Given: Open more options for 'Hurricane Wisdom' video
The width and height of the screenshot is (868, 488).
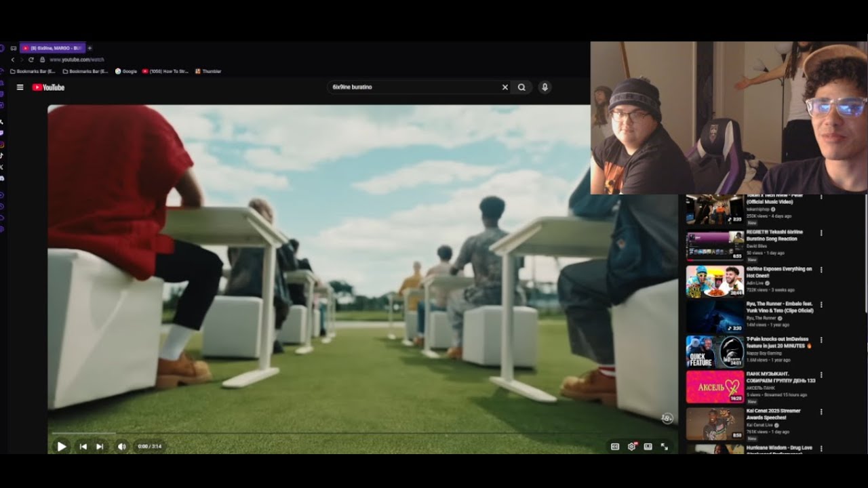Looking at the screenshot, I should tap(821, 449).
